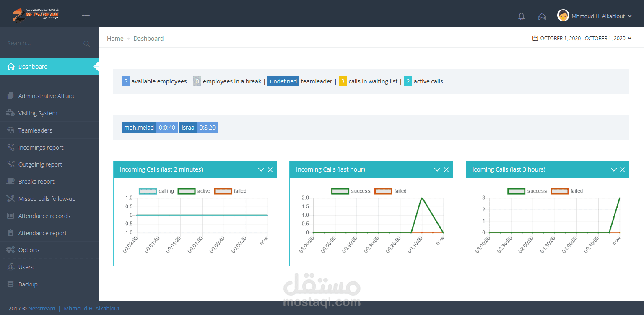Open Attendance records label
The height and width of the screenshot is (315, 644).
[x=44, y=216]
